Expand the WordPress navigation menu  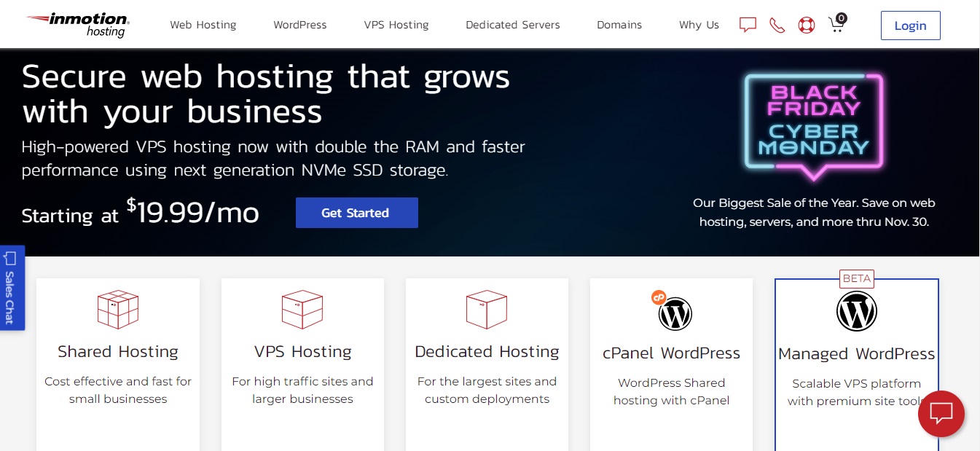(x=300, y=25)
